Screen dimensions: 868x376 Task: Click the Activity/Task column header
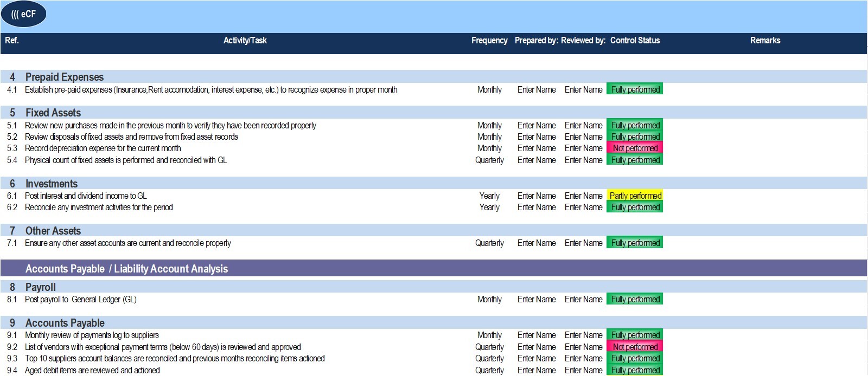245,41
